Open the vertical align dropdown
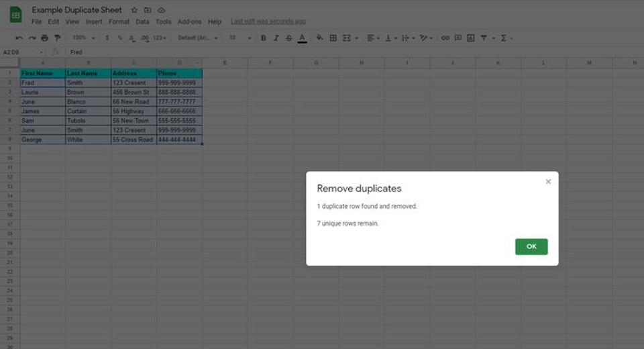644x349 pixels. 390,38
